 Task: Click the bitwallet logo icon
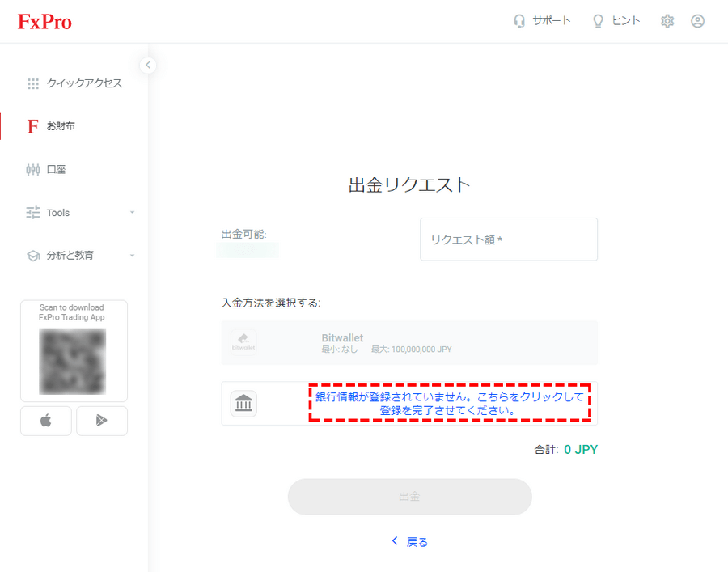[243, 343]
